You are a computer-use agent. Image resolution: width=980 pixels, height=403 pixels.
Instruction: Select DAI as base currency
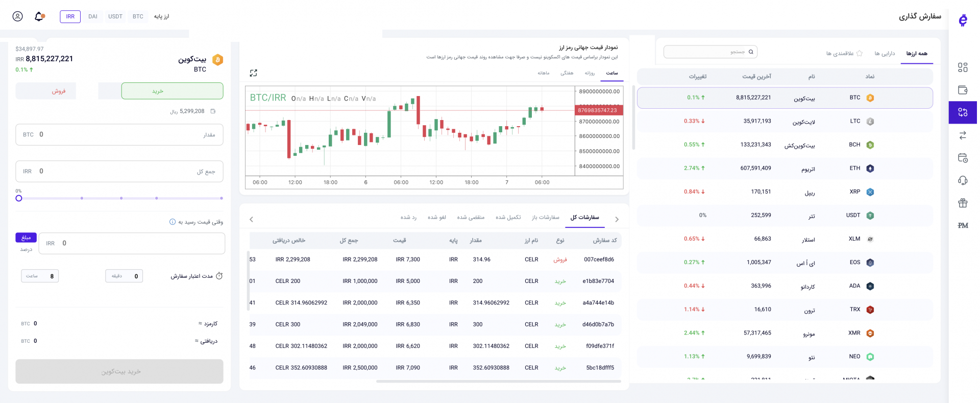(92, 16)
